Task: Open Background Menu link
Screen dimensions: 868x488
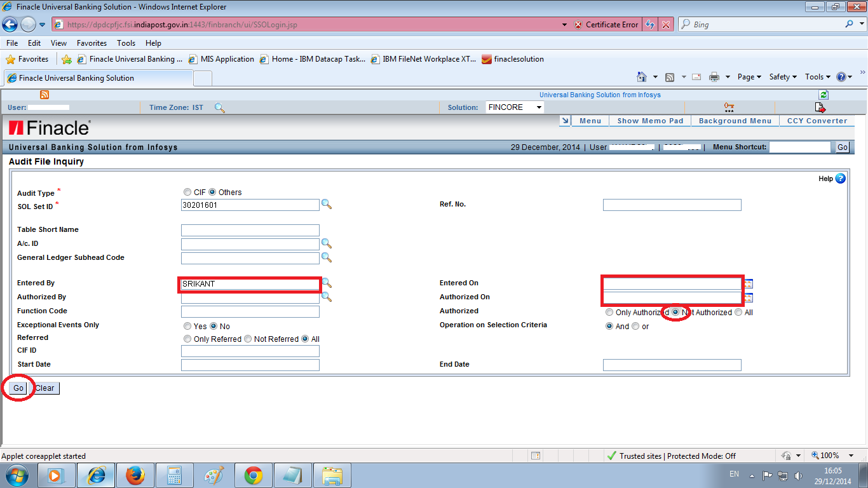Action: click(x=735, y=121)
